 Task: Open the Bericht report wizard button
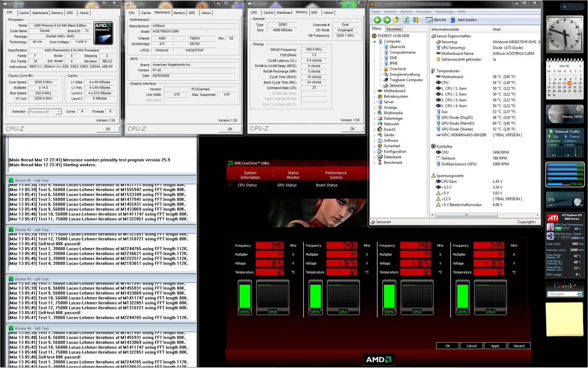(x=436, y=20)
